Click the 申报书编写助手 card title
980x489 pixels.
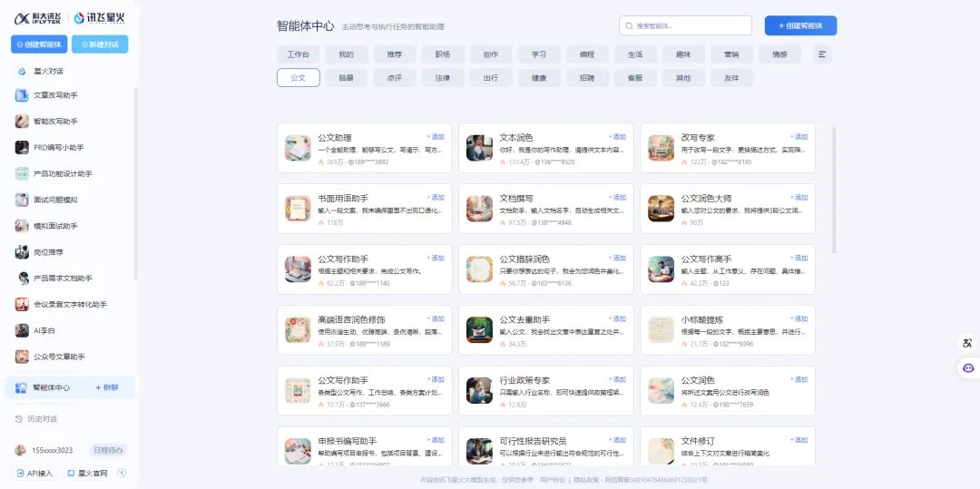(348, 442)
